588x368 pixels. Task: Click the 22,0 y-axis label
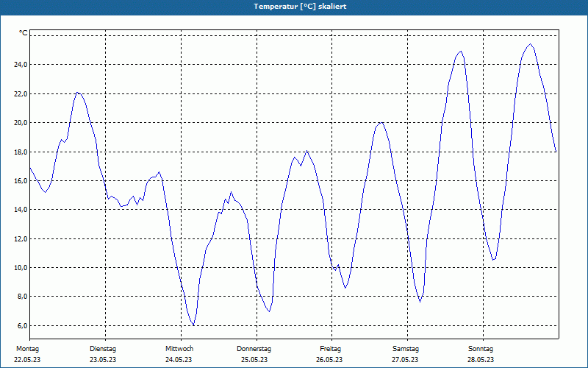pyautogui.click(x=21, y=93)
